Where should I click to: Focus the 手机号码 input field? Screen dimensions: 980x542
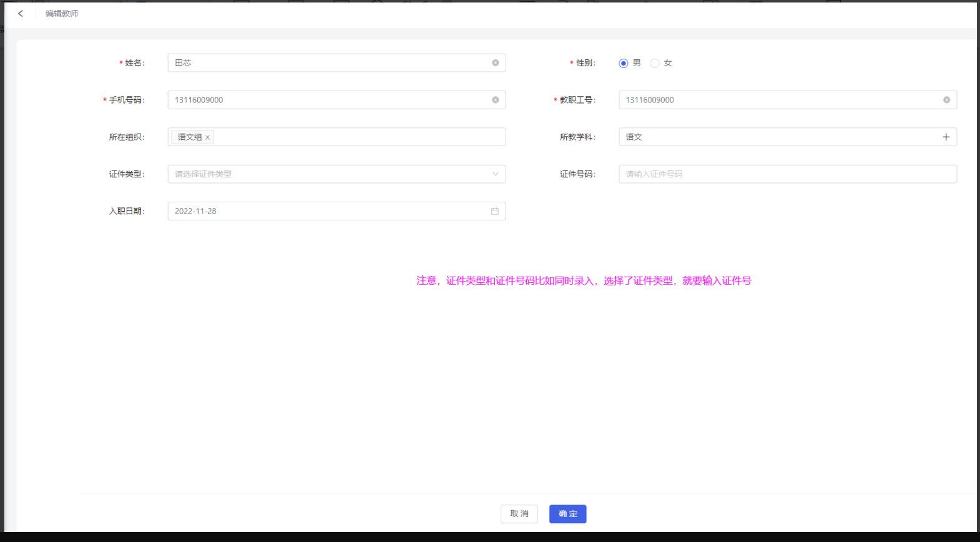[x=331, y=100]
